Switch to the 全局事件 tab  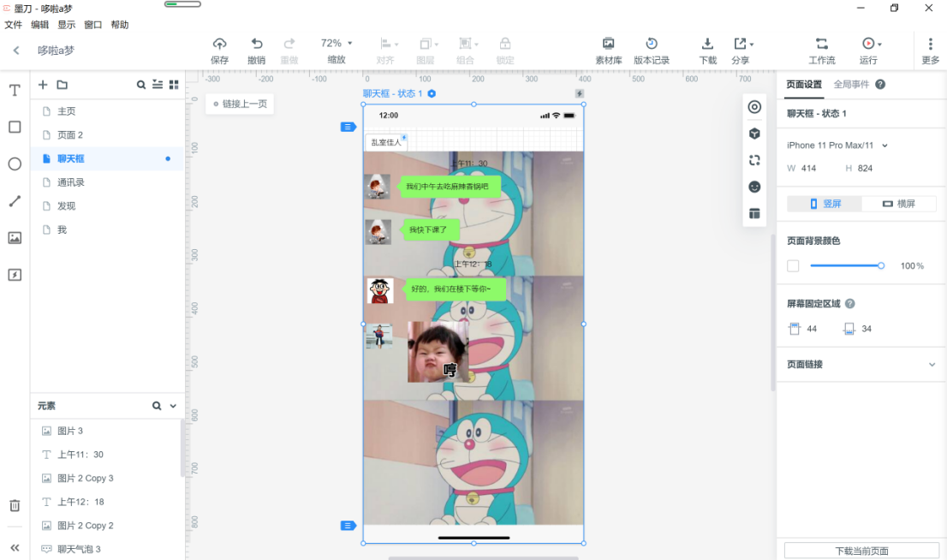coord(852,85)
